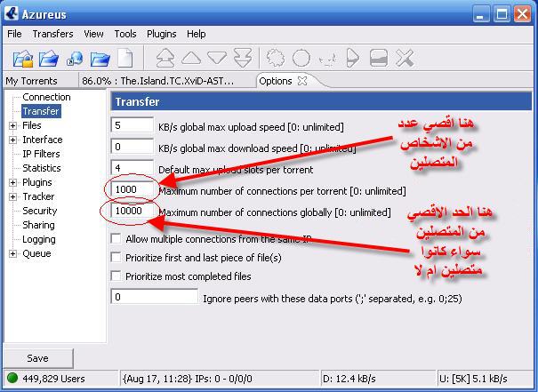Viewport: 538px width, 392px height.
Task: Click ignore peers data ports field
Action: 155,297
